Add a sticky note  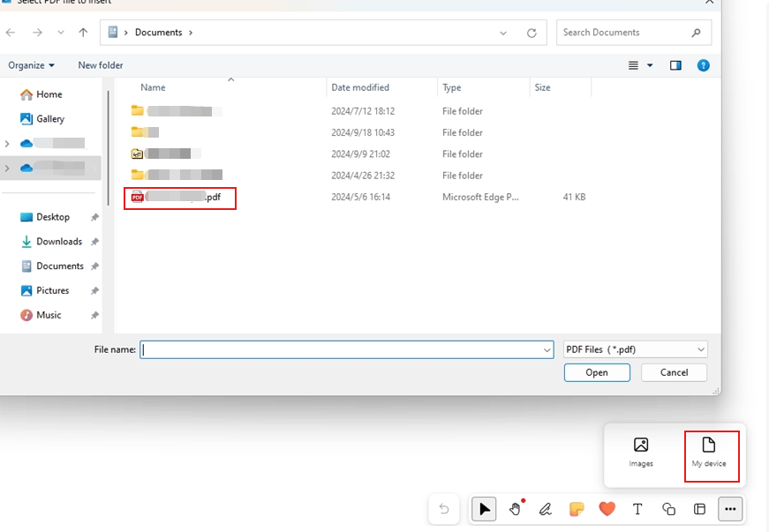(x=577, y=509)
